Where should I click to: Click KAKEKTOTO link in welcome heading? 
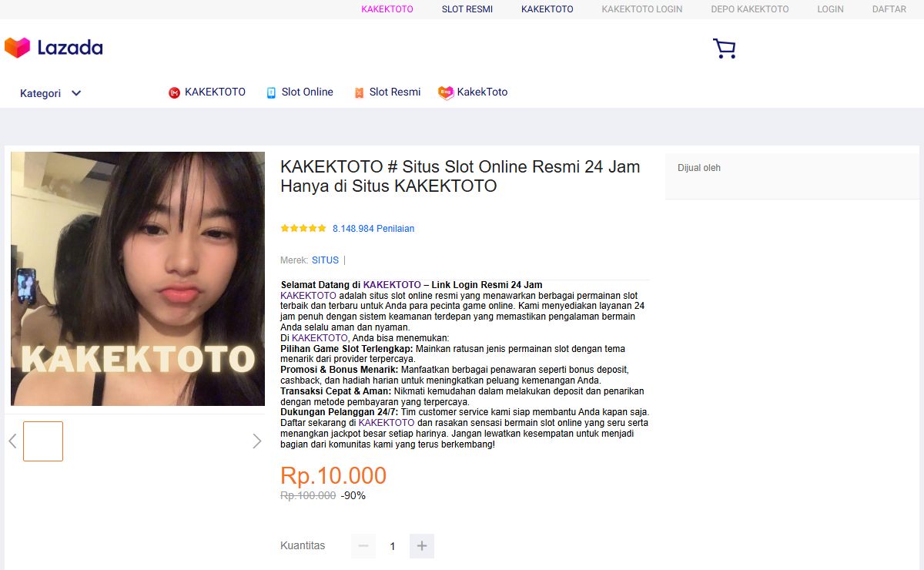(392, 285)
